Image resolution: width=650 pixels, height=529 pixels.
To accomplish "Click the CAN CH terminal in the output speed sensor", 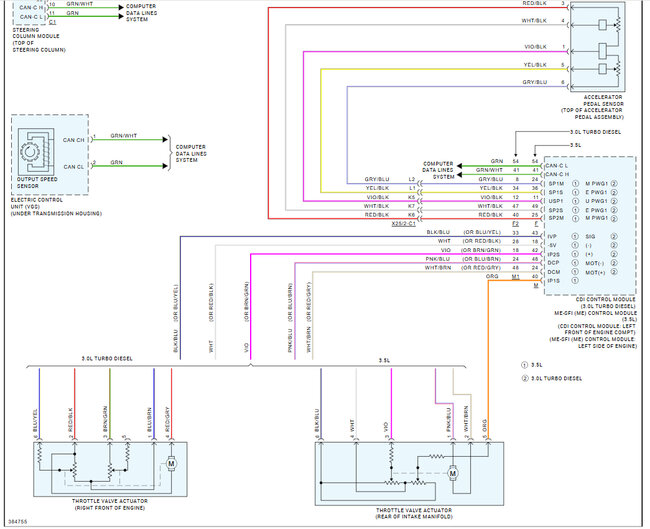I will pyautogui.click(x=73, y=140).
